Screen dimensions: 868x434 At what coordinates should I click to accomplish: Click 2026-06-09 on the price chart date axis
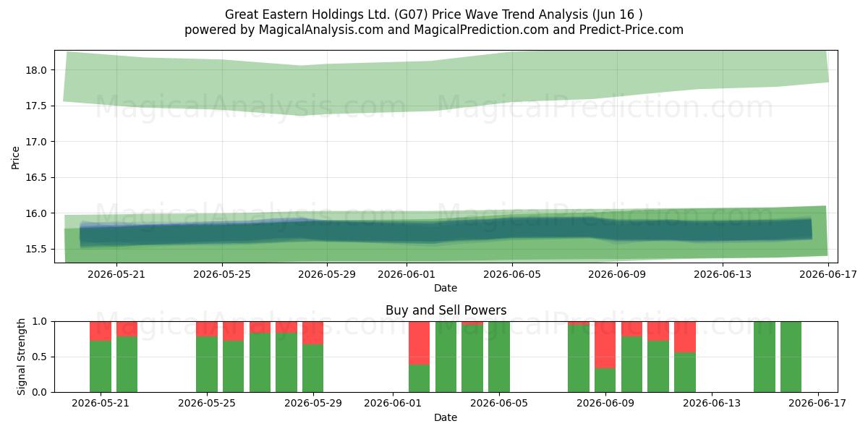(617, 274)
